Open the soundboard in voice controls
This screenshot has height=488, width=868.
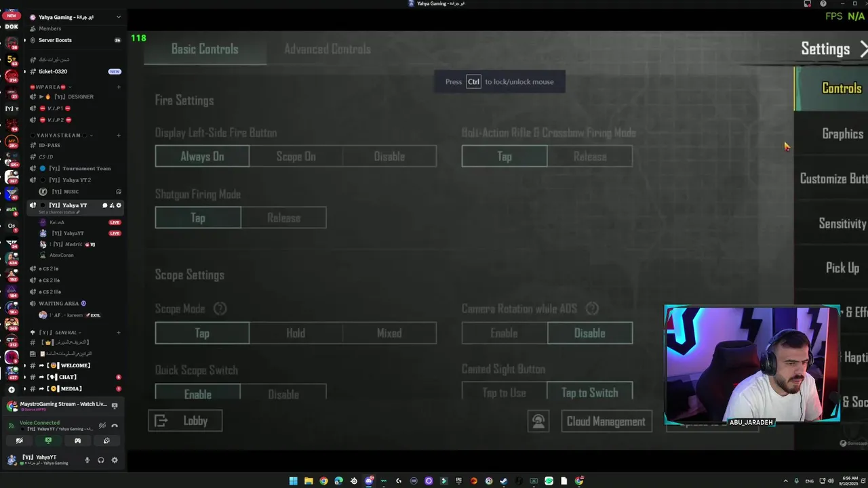106,441
